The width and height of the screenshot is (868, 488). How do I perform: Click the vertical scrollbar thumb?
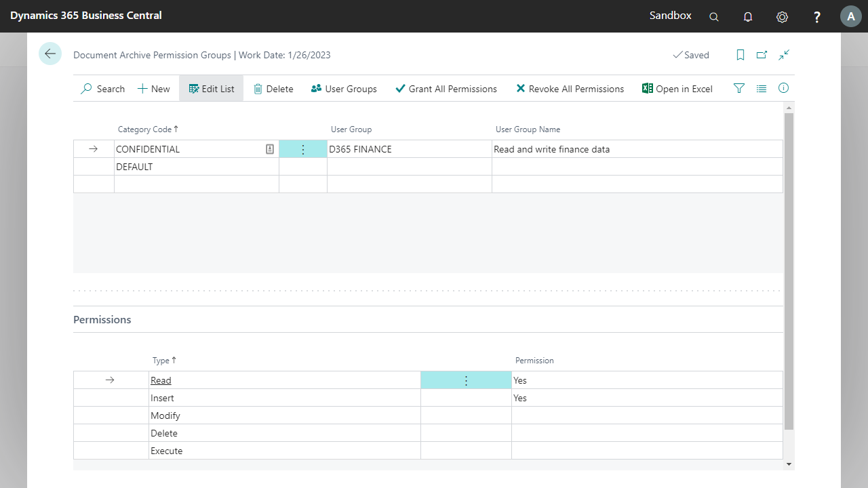(x=788, y=271)
